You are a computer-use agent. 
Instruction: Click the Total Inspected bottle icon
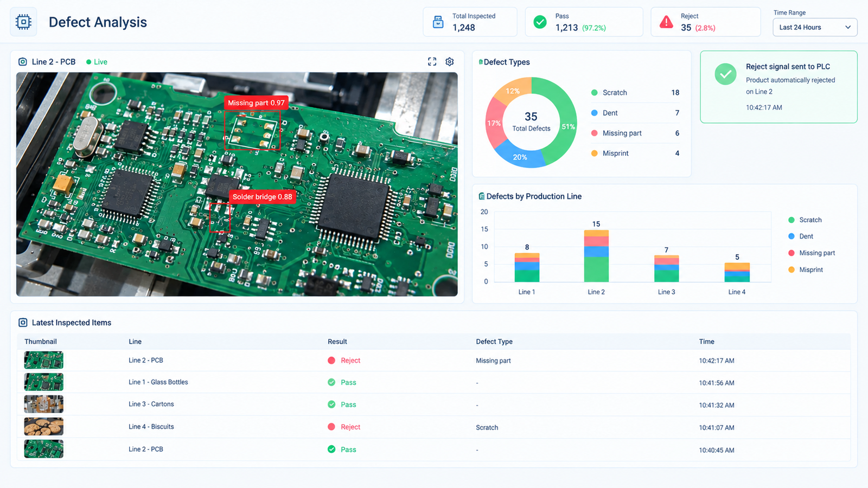[438, 22]
